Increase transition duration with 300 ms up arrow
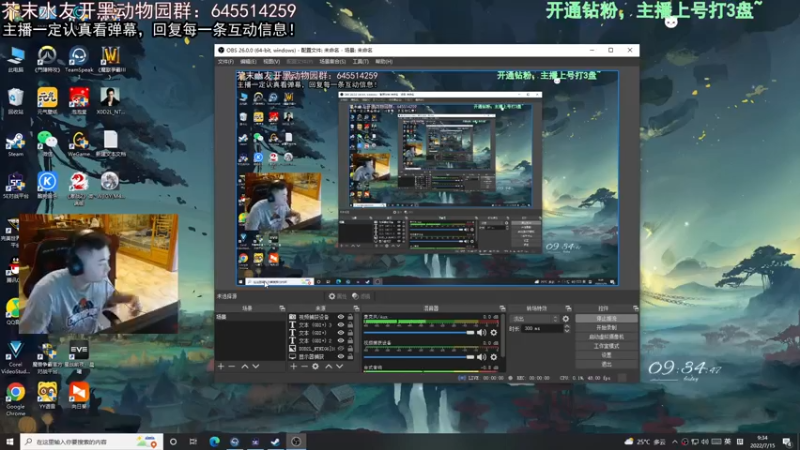This screenshot has width=800, height=450. tap(566, 327)
